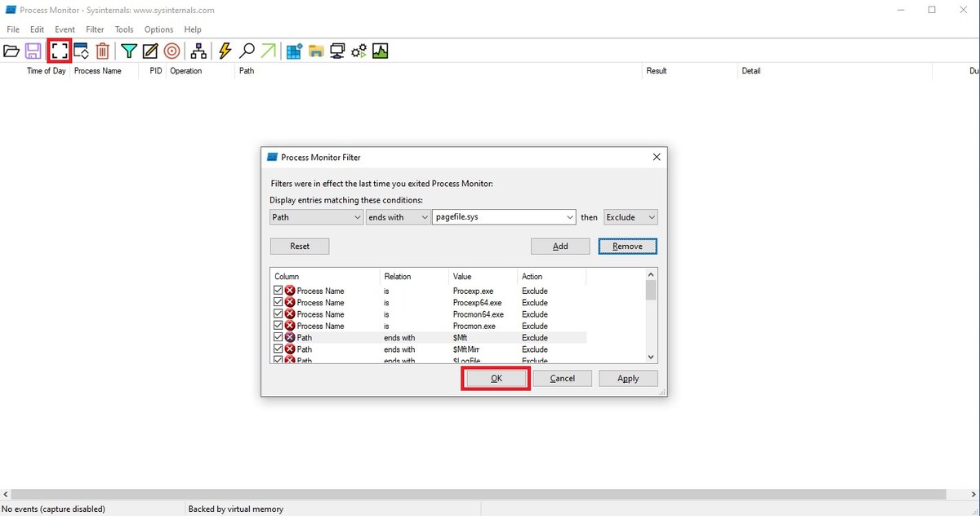Click the Reset button
The width and height of the screenshot is (980, 516).
(300, 246)
